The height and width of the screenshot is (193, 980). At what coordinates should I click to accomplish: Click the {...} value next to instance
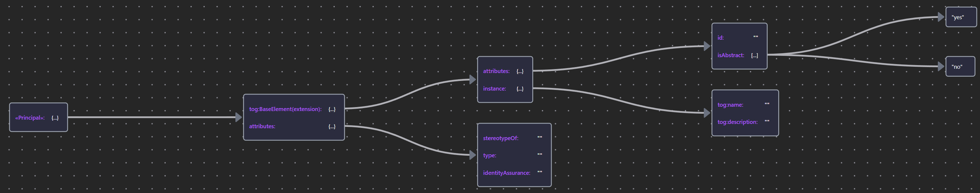tap(520, 89)
